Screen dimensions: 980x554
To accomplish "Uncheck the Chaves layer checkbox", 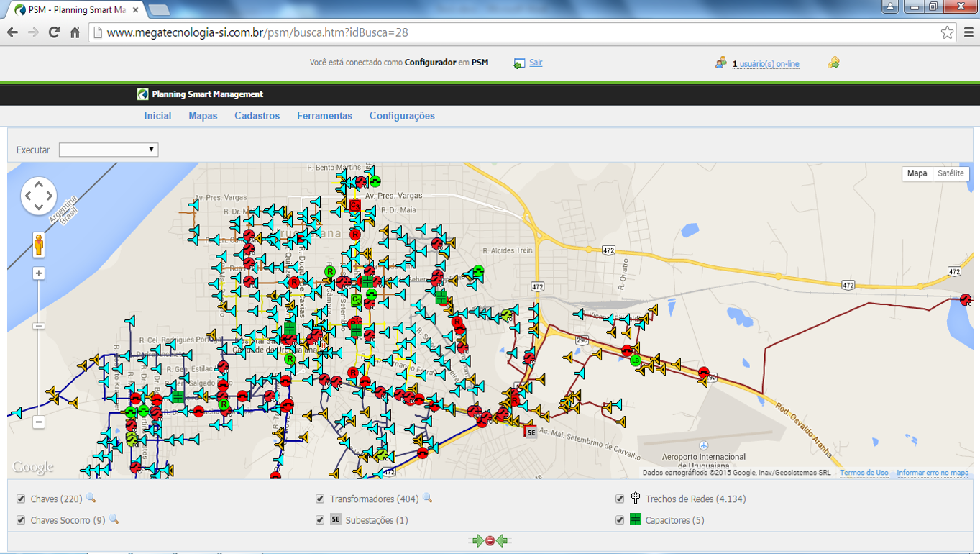I will (x=21, y=499).
